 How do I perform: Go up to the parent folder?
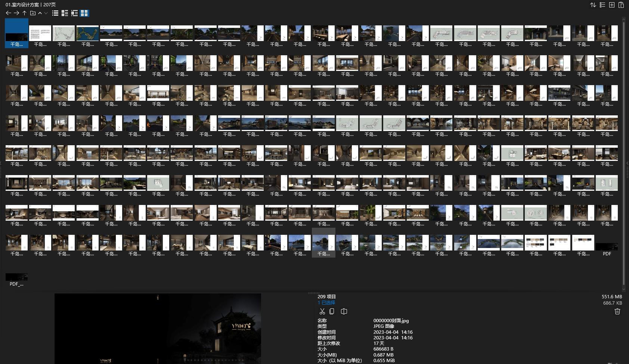pyautogui.click(x=25, y=13)
